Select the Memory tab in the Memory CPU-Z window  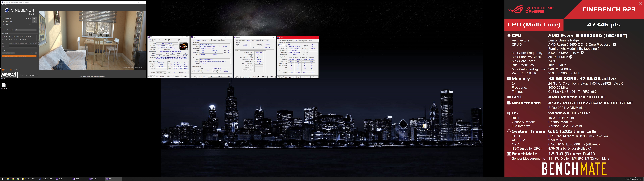tap(248, 40)
